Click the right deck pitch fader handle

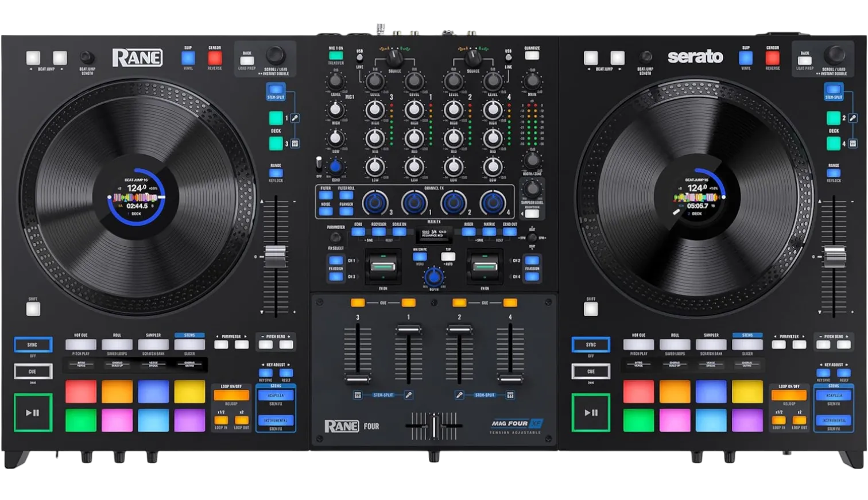point(834,257)
